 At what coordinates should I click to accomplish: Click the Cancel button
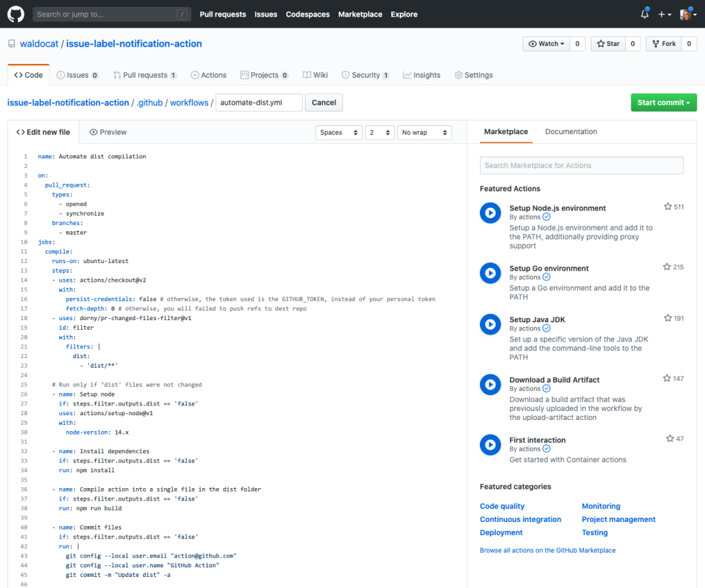(x=324, y=102)
